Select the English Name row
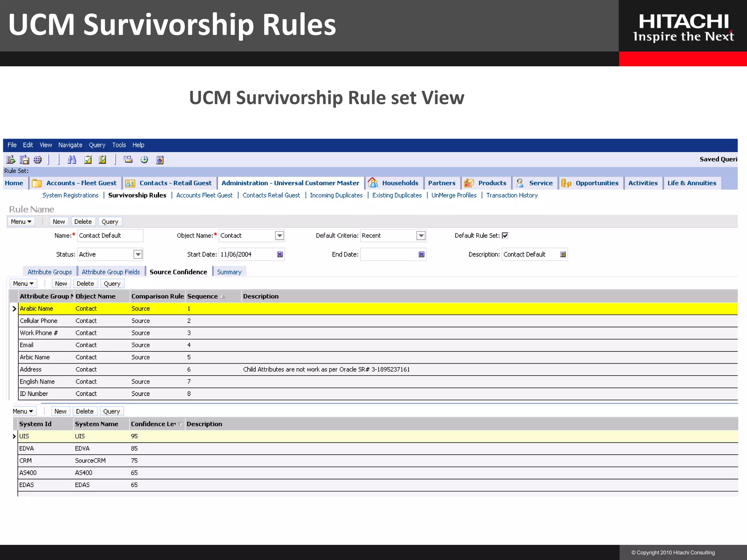Image resolution: width=747 pixels, height=560 pixels. (x=378, y=382)
